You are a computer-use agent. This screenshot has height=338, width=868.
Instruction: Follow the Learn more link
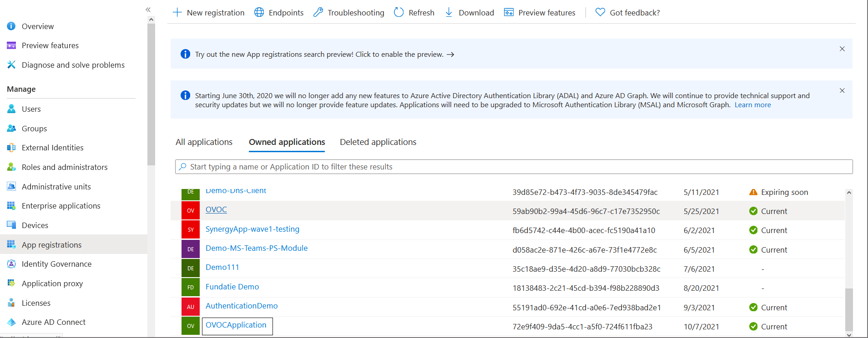(x=752, y=105)
